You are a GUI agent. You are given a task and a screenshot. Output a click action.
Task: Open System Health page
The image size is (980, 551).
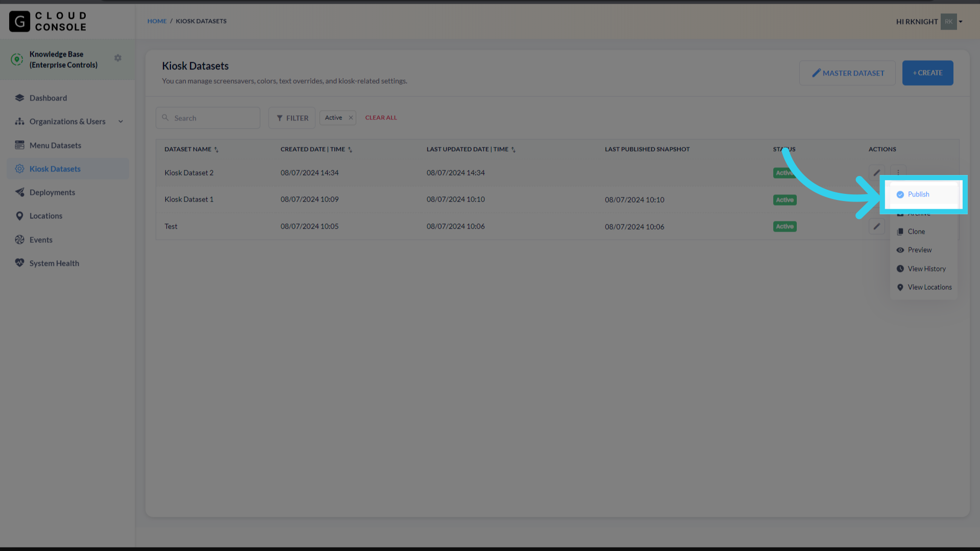point(54,263)
